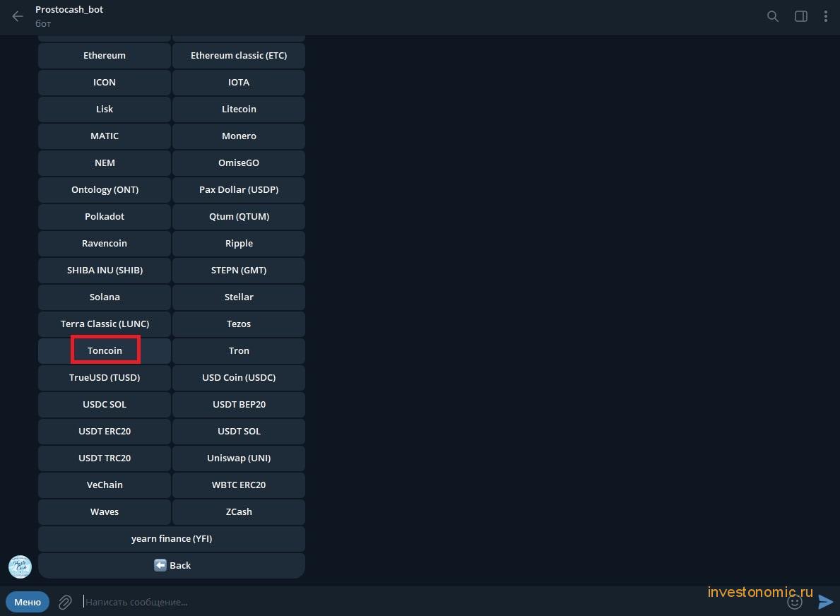The width and height of the screenshot is (840, 616).
Task: Choose WBTC ERC20 button
Action: (x=239, y=485)
